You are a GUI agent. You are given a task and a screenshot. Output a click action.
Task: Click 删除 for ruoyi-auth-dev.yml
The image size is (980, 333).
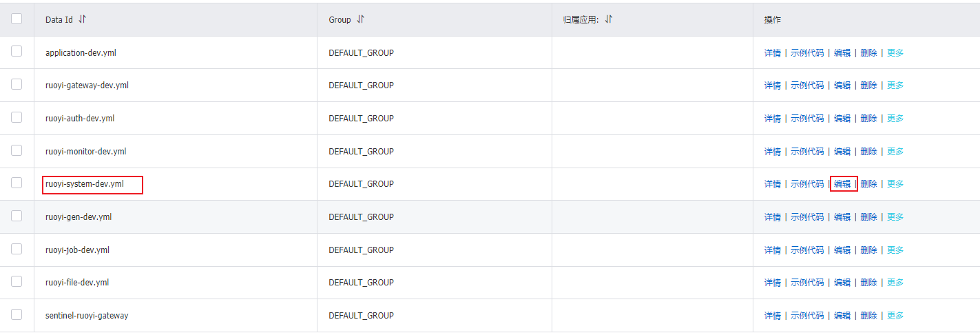click(x=869, y=119)
